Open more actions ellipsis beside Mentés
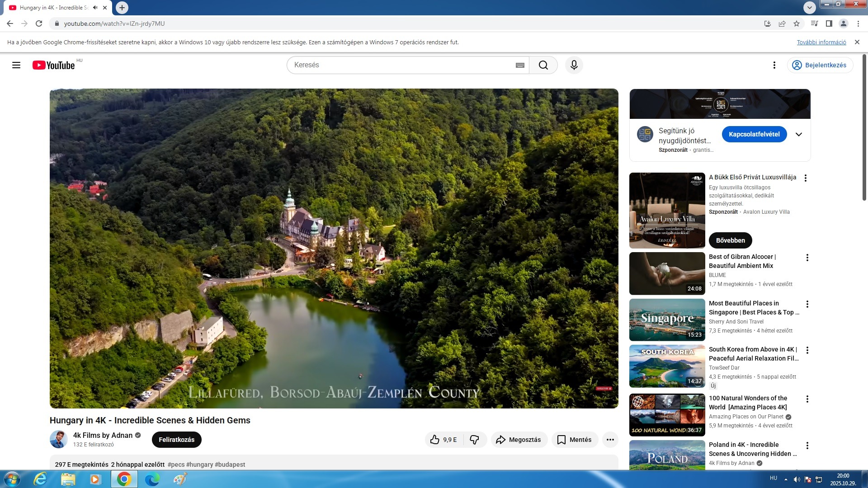This screenshot has width=868, height=488. [x=610, y=440]
